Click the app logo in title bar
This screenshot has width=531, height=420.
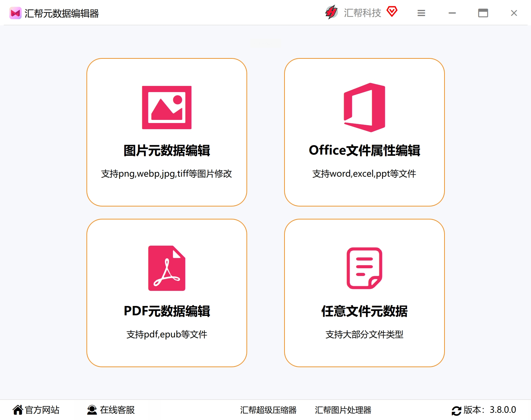click(x=15, y=13)
